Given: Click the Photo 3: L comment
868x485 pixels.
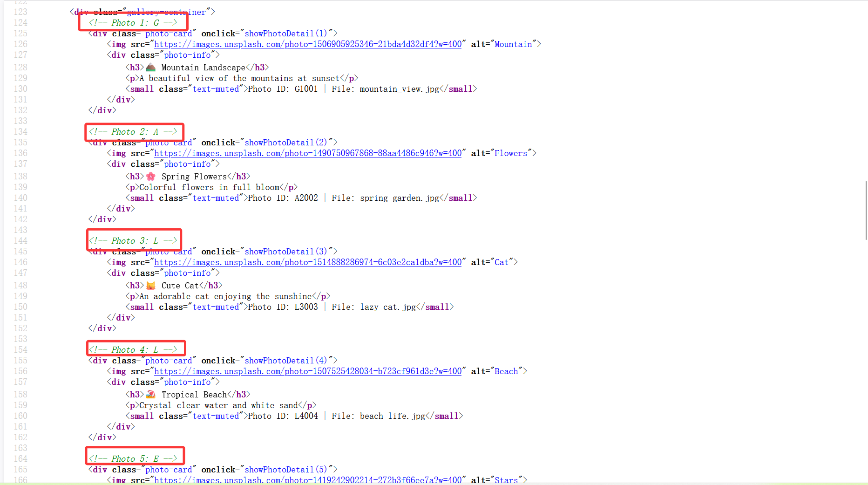Looking at the screenshot, I should [133, 241].
